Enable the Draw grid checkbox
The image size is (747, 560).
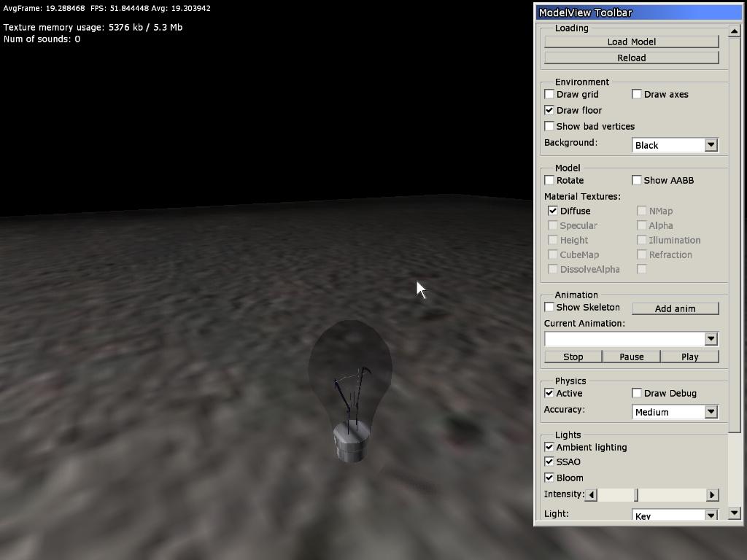click(549, 94)
